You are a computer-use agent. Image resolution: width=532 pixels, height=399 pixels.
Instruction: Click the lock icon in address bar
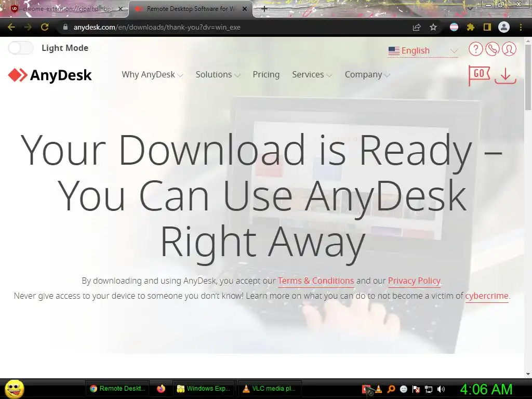tap(65, 27)
